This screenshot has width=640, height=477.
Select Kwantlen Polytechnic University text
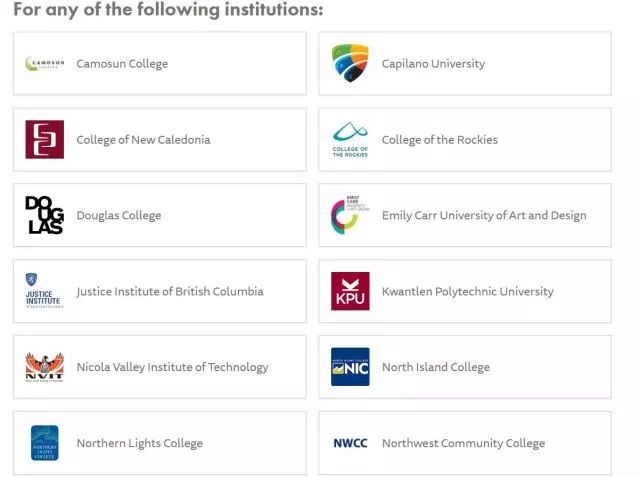468,291
